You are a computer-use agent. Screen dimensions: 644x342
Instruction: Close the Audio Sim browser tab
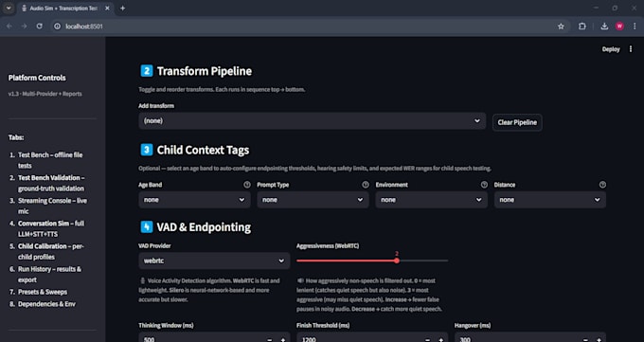click(107, 9)
